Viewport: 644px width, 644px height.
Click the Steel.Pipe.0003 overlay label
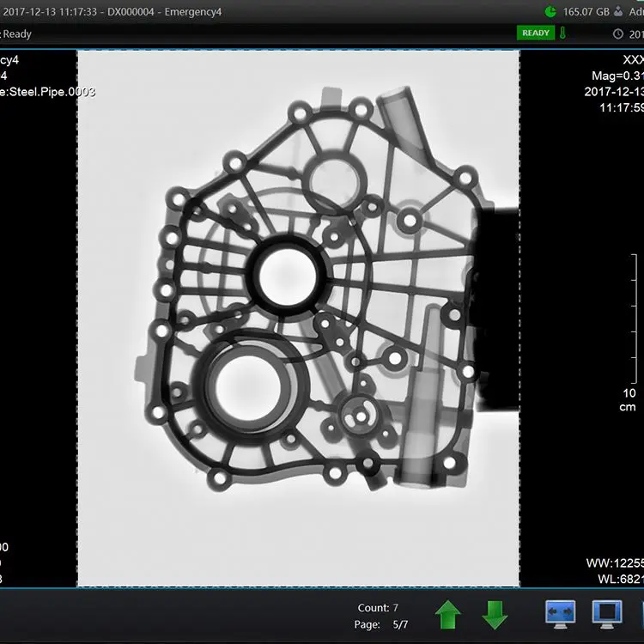click(50, 92)
